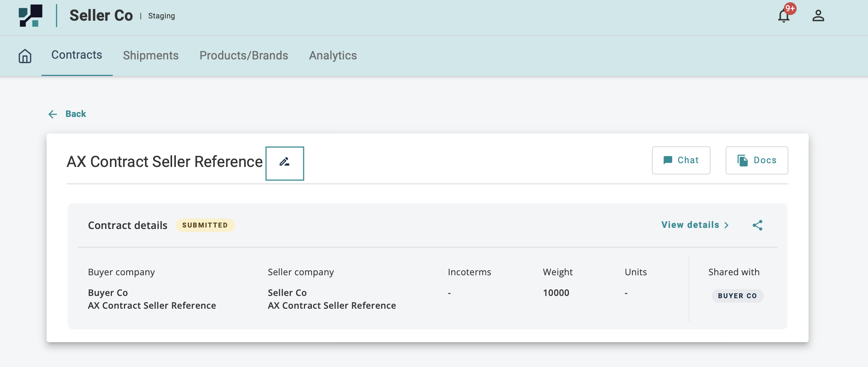The width and height of the screenshot is (868, 367).
Task: Select the Products/Brands tab
Action: tap(243, 56)
